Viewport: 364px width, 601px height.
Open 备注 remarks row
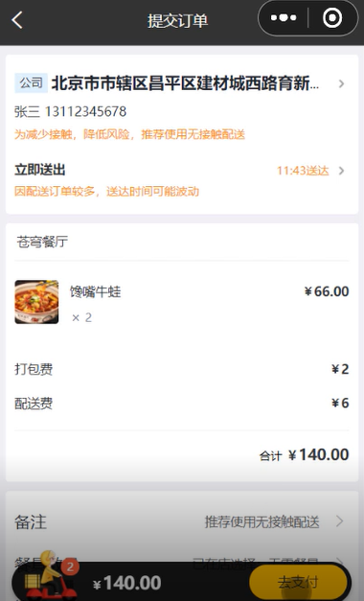click(182, 521)
